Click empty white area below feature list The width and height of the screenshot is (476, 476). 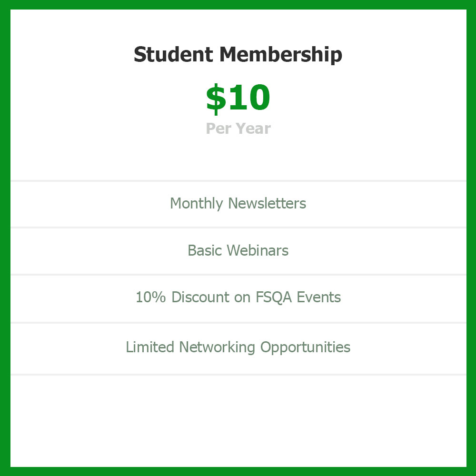(238, 421)
